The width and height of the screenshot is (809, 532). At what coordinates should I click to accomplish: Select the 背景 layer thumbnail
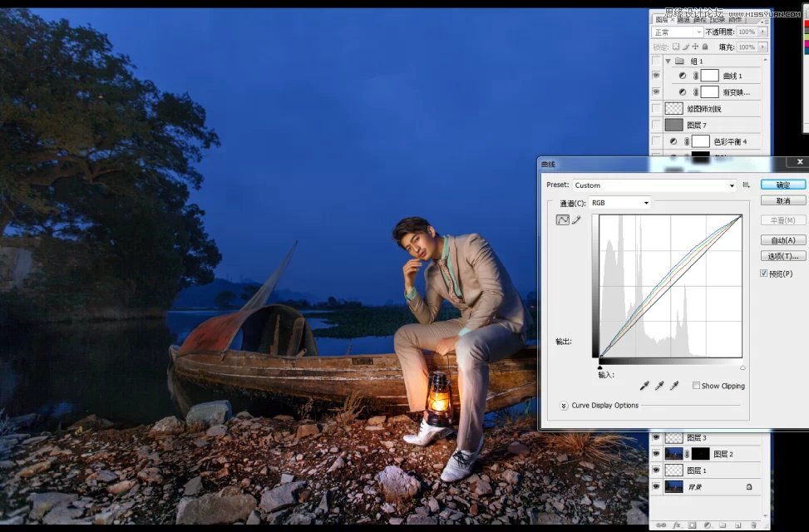click(673, 486)
